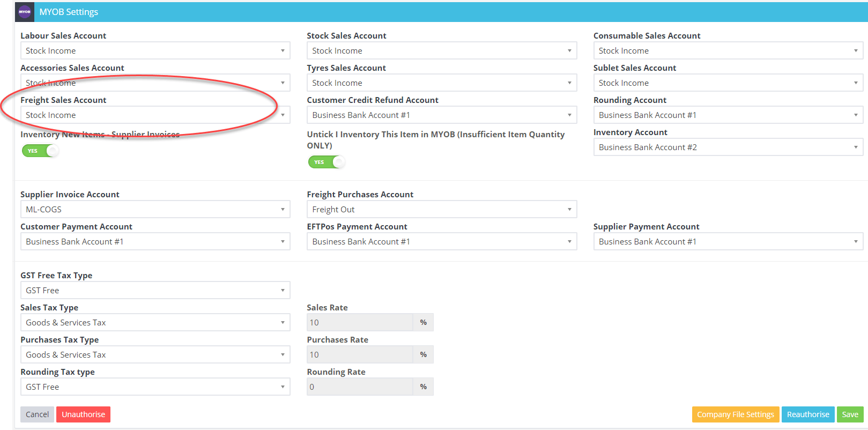Open Customer Payment Account dropdown

[x=155, y=241]
